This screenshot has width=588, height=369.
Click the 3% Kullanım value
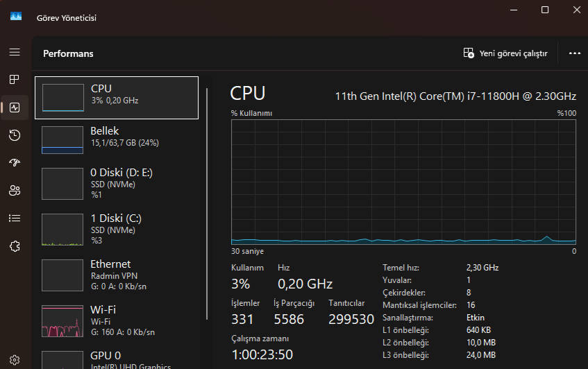tap(240, 284)
